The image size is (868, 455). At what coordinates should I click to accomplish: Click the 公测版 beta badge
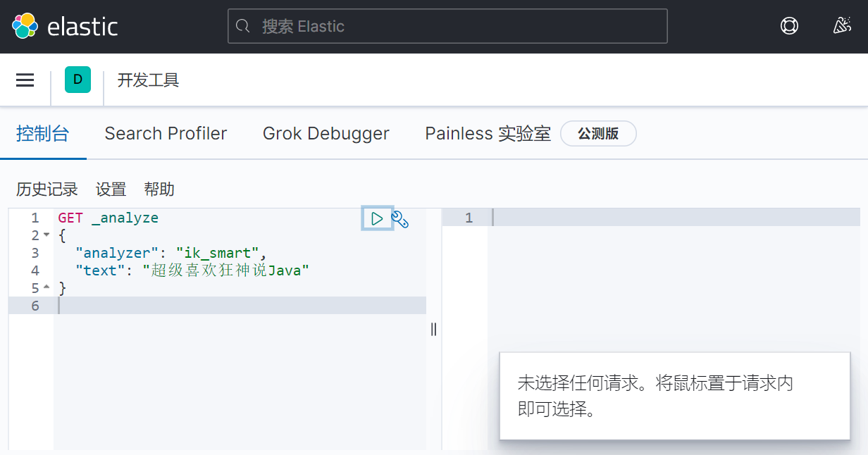click(x=598, y=134)
